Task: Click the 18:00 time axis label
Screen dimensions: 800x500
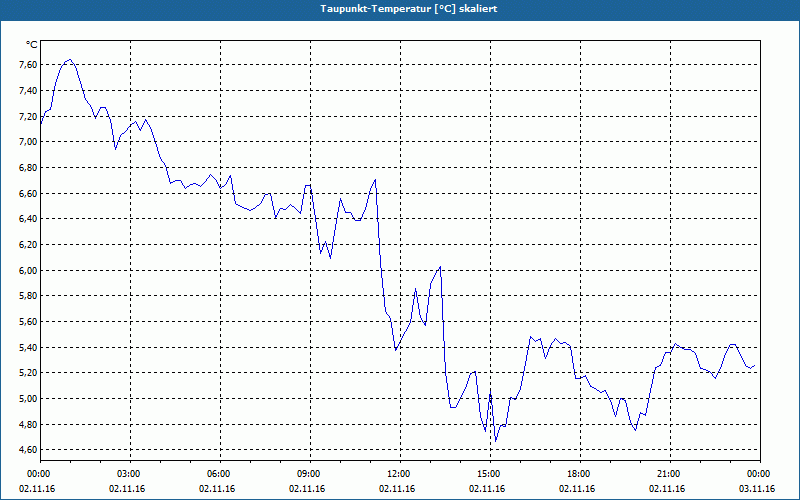Action: pos(579,474)
